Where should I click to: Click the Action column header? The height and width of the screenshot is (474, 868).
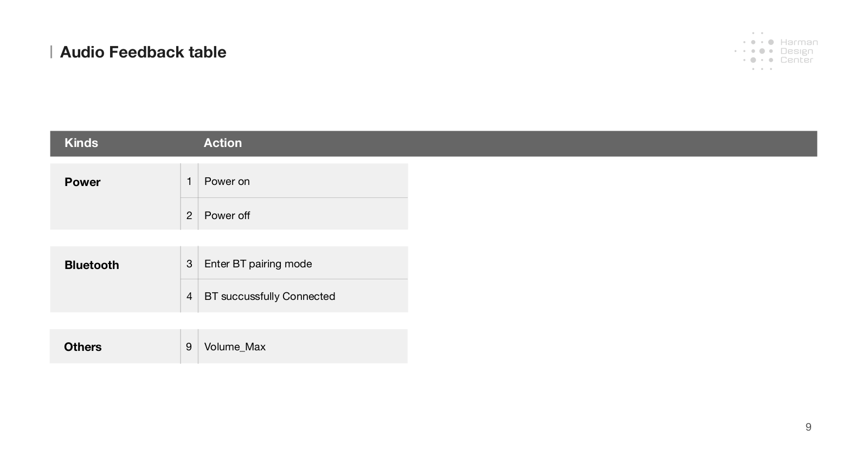(x=223, y=143)
